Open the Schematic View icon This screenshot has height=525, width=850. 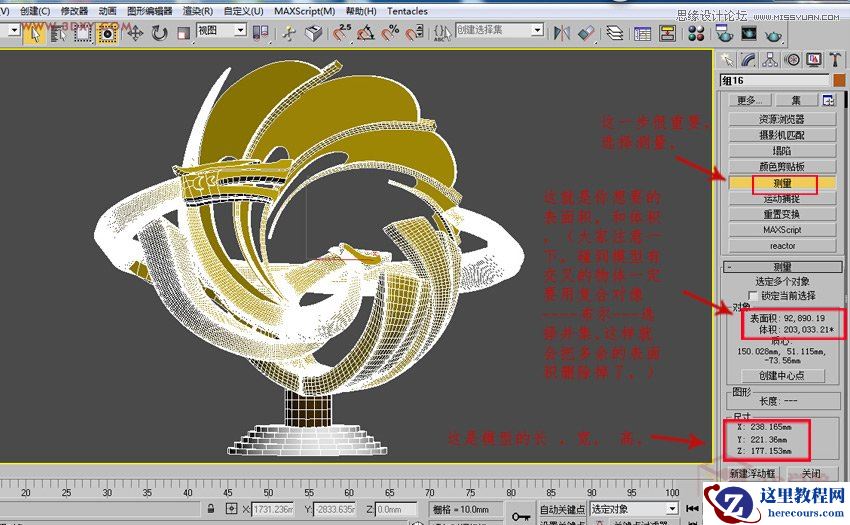pos(667,34)
